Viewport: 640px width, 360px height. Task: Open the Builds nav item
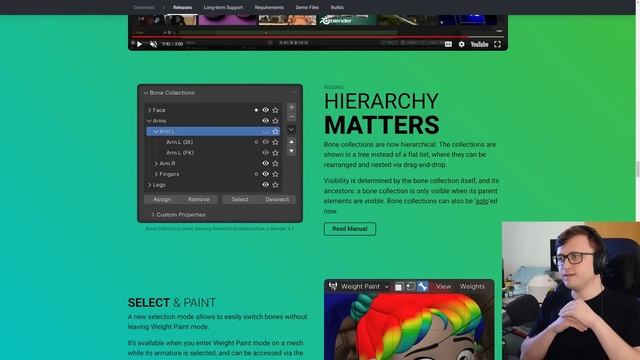[337, 7]
